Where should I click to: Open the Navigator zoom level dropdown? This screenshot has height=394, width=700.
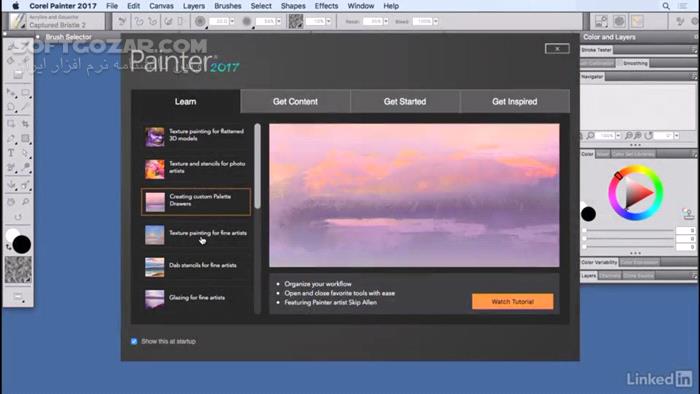[618, 135]
